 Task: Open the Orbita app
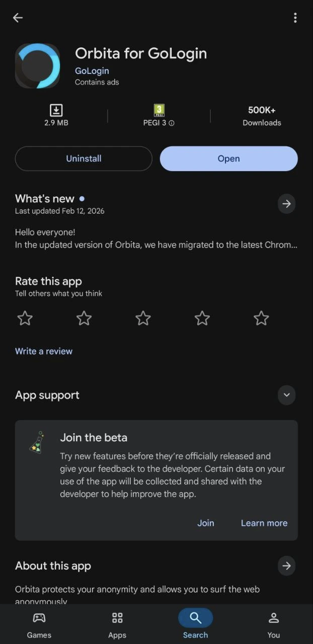click(x=228, y=158)
